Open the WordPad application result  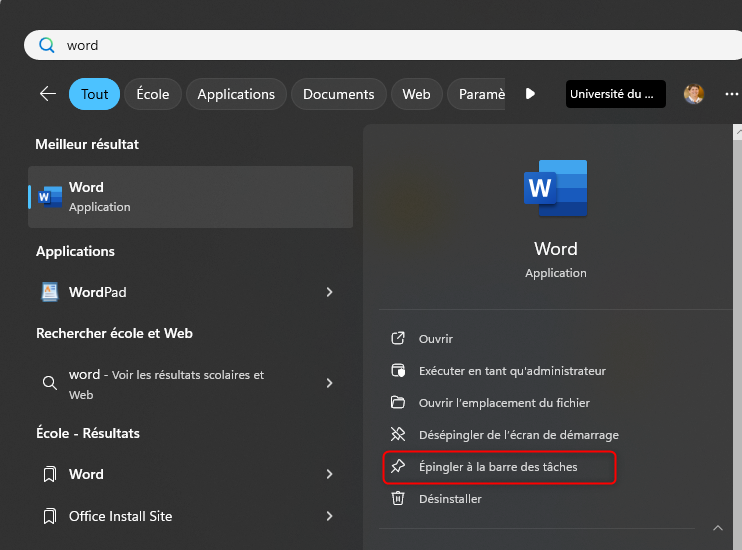[98, 292]
